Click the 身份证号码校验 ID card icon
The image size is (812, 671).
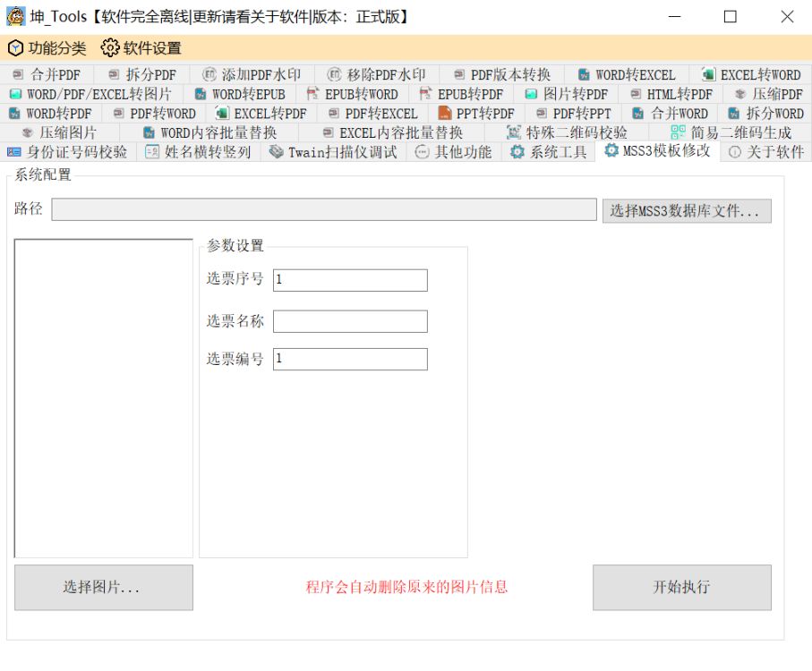click(14, 152)
